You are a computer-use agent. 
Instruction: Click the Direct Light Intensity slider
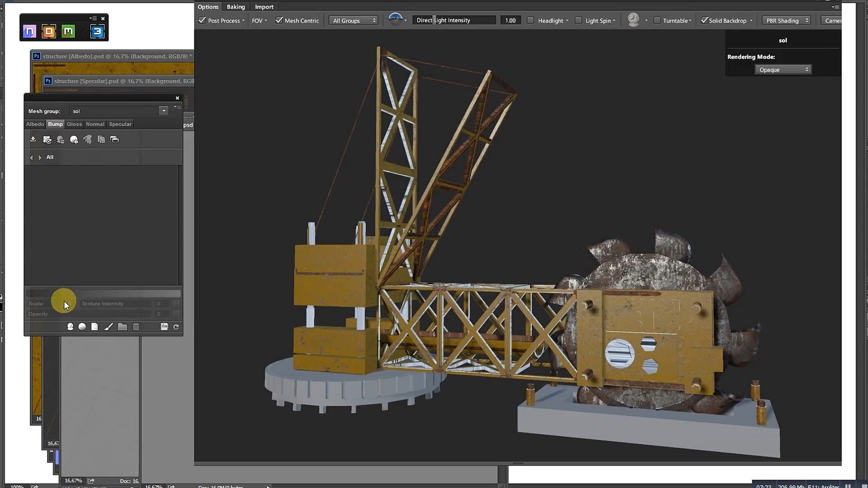pos(454,20)
